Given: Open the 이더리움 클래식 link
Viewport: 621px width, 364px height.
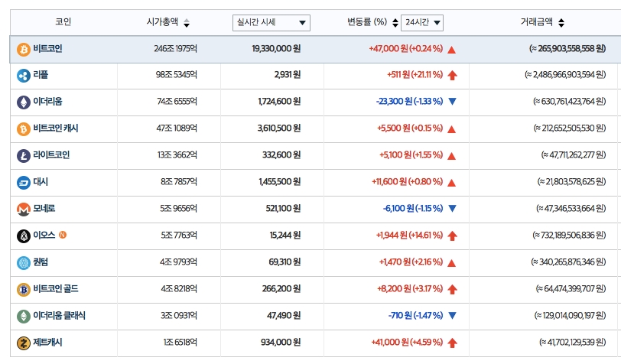Looking at the screenshot, I should (59, 316).
